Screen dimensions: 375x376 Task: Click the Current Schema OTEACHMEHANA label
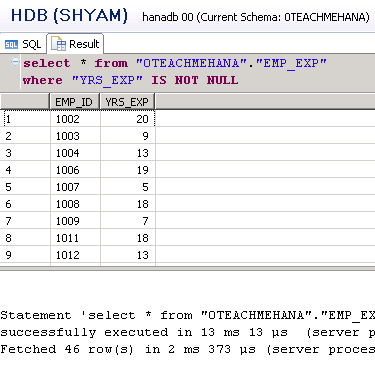click(x=283, y=17)
